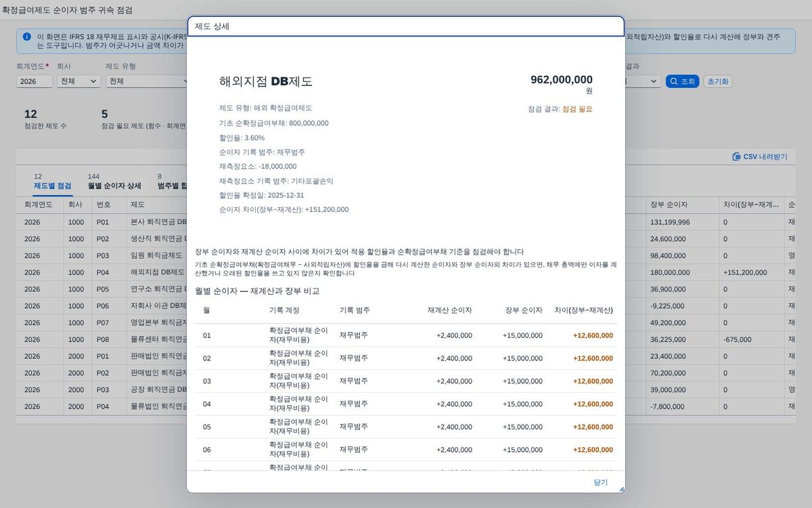
Task: Select row P05 연구소 퇴직연금
Action: point(406,289)
